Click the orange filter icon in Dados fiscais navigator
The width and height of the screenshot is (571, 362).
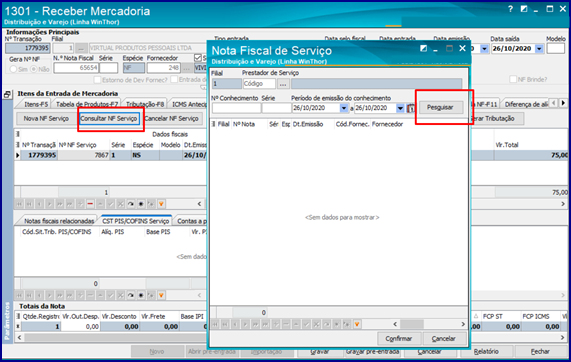click(161, 204)
